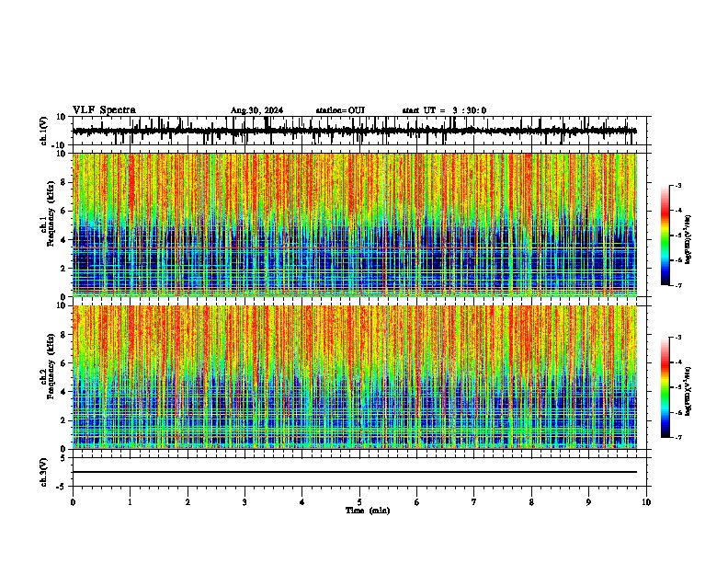The width and height of the screenshot is (728, 563).
Task: Click the "station=OUJ" label
Action: pos(340,110)
